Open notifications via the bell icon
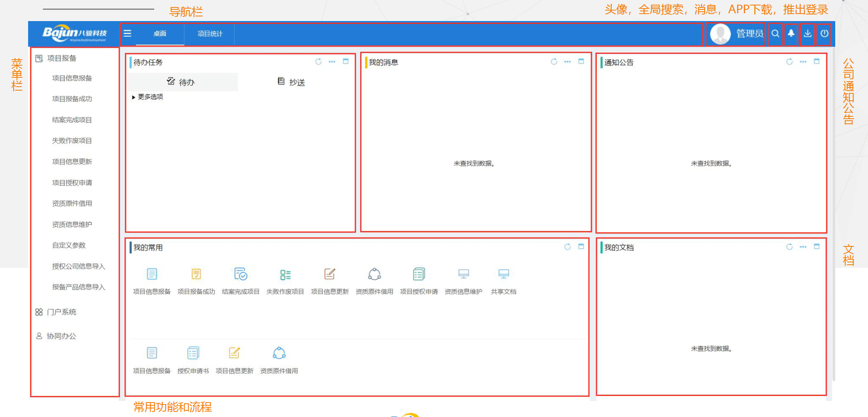The height and width of the screenshot is (417, 868). point(791,34)
